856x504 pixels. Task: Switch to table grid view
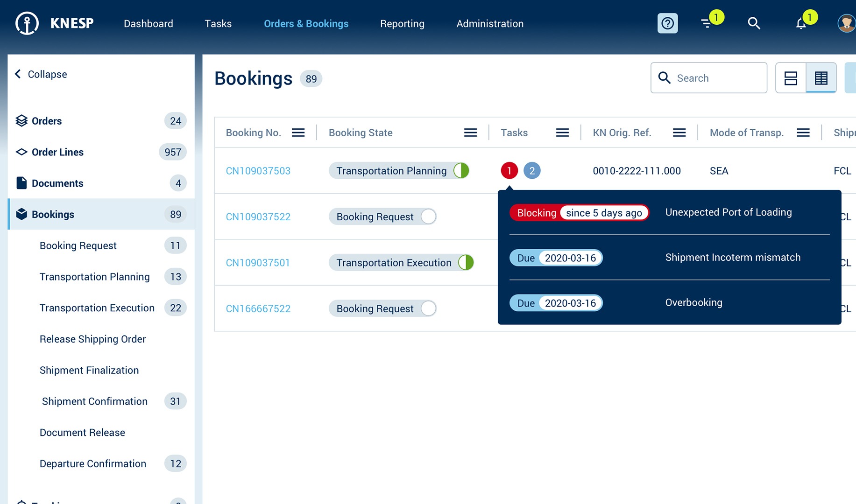[x=821, y=78]
